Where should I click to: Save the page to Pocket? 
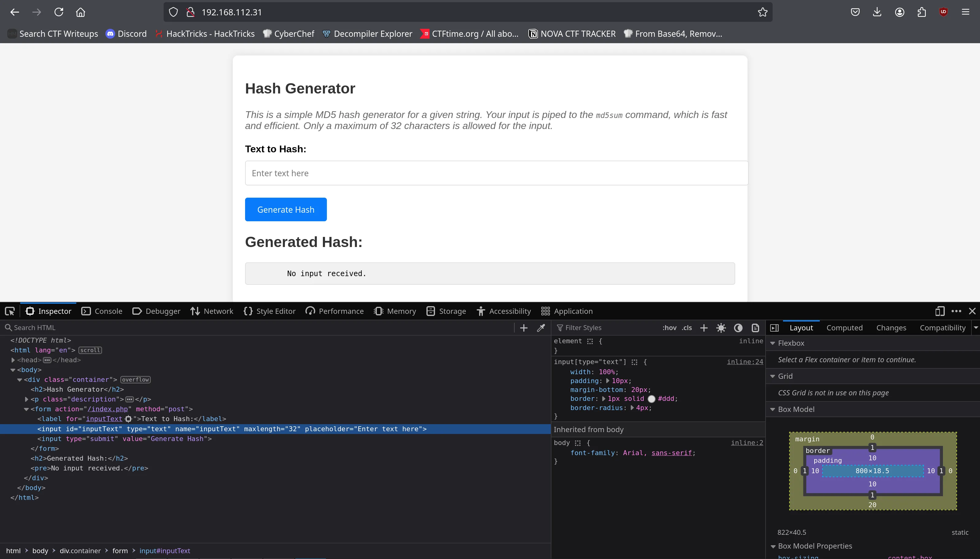(x=855, y=12)
